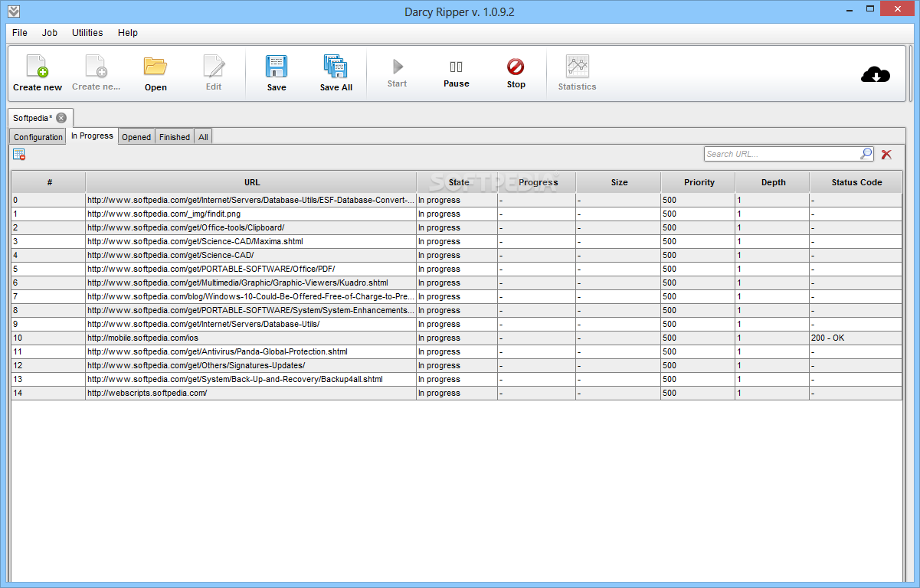Select the In Progress tab

point(92,136)
